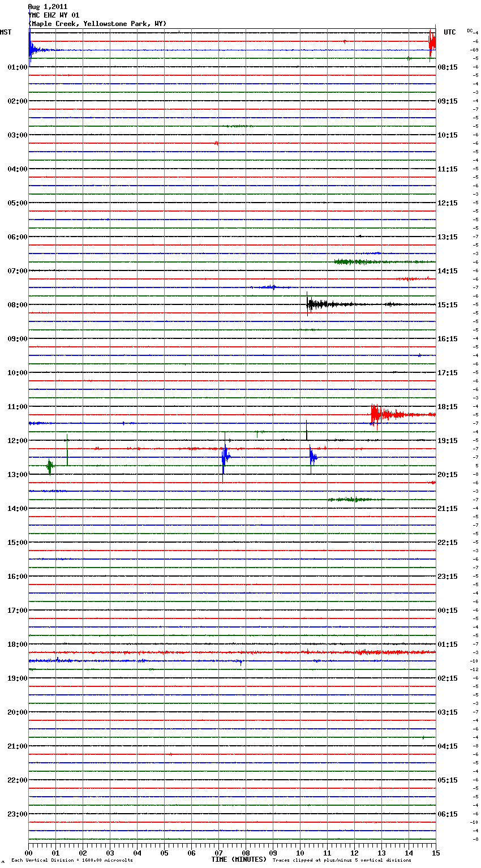The height and width of the screenshot is (868, 481).
Task: Click the date header "Aug 1,2011"
Action: pyautogui.click(x=48, y=7)
